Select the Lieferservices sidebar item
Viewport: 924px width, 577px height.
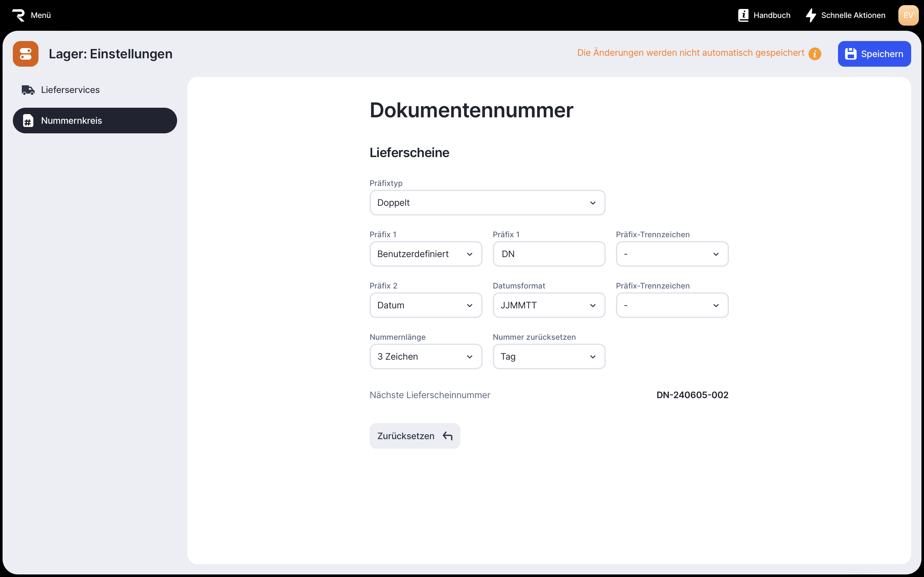[x=70, y=90]
